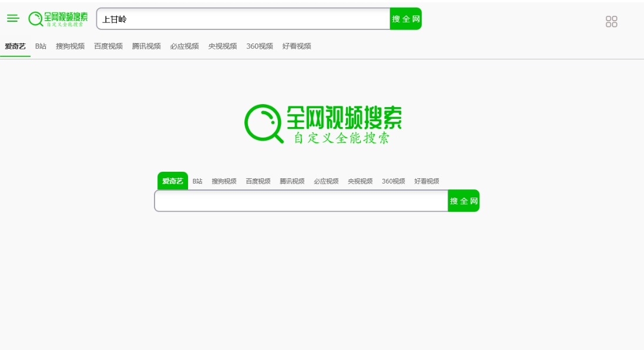Switch to the B站 tab in top bar
This screenshot has height=350, width=644.
click(x=40, y=46)
